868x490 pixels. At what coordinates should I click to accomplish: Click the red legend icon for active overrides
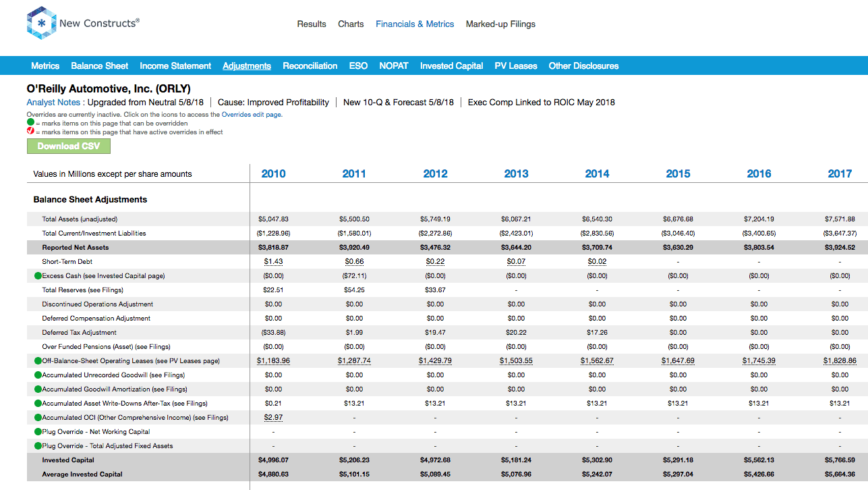(30, 132)
